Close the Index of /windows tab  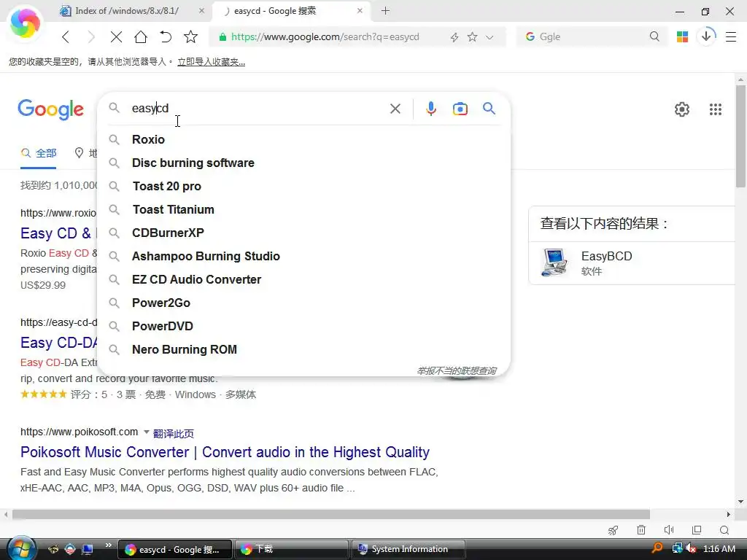click(x=202, y=10)
